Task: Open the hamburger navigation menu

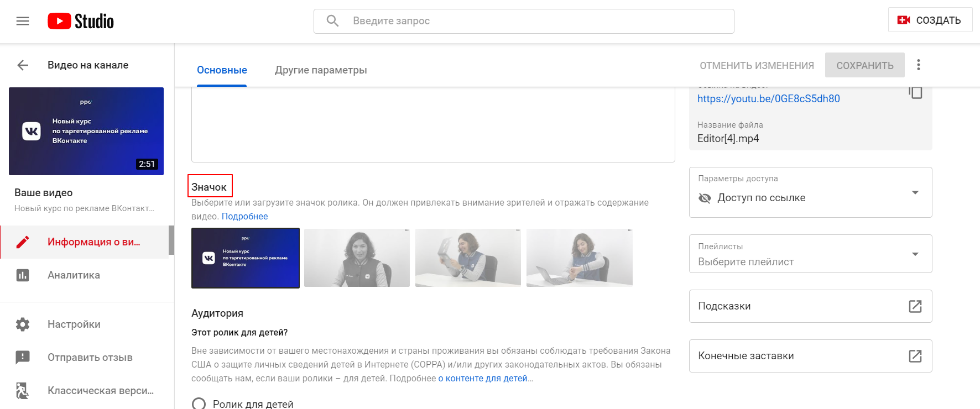Action: point(23,21)
